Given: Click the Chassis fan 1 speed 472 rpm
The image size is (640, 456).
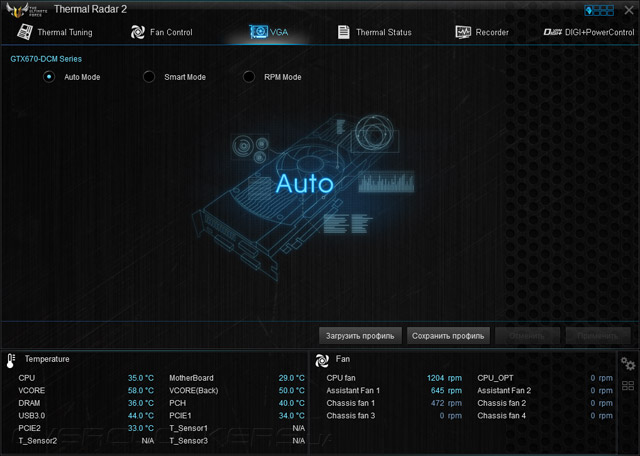Looking at the screenshot, I should tap(446, 403).
